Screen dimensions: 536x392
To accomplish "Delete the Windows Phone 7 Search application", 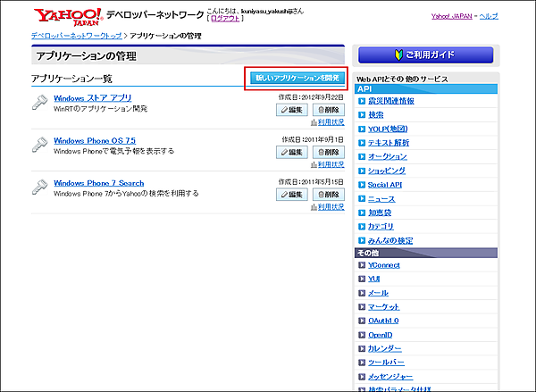I will (x=329, y=195).
